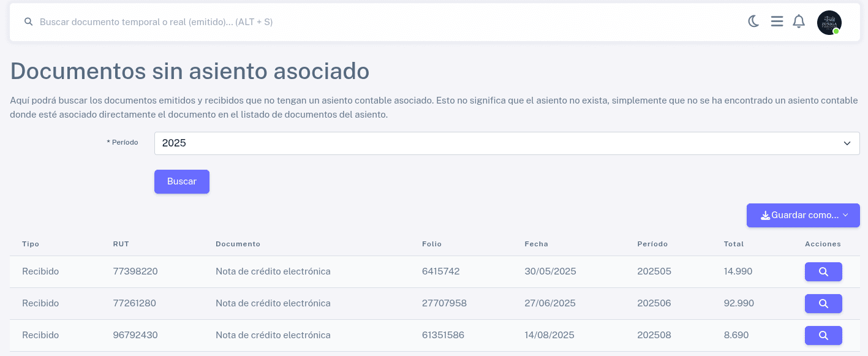The width and height of the screenshot is (868, 356).
Task: View details of nota de crédito folio 6415742
Action: click(823, 271)
